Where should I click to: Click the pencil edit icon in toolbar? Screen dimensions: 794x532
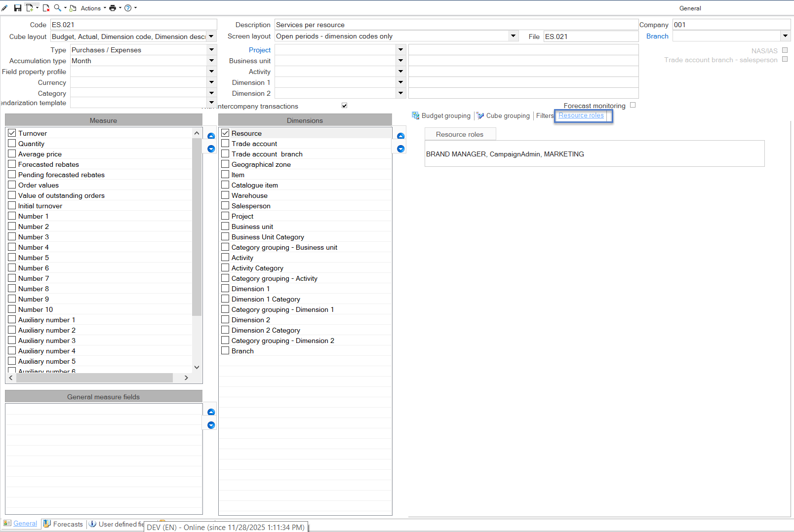[5, 8]
